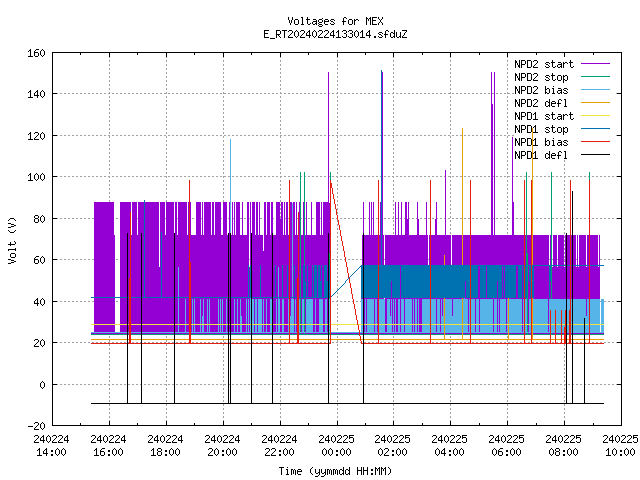Click x-axis tick 240225 06:00
Viewport: 640px width, 480px height.
[507, 446]
